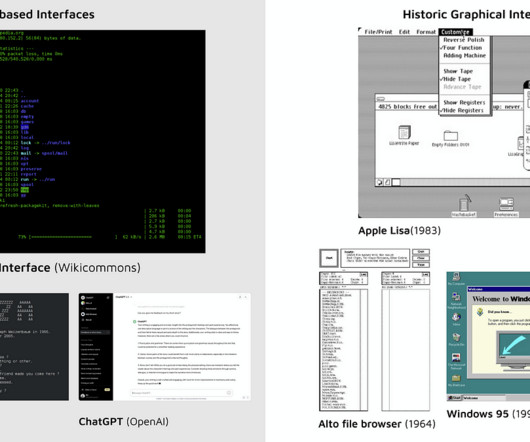Click the ChatGPT logo in the sidebar
530x442 pixels.
(x=83, y=298)
